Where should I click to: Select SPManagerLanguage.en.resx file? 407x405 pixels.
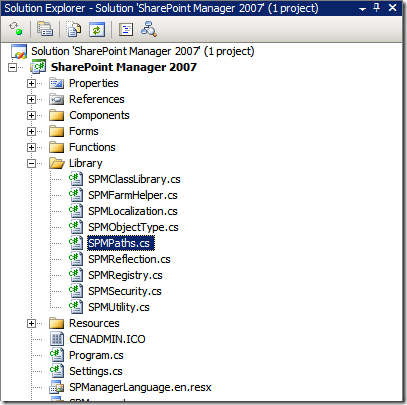(x=140, y=387)
